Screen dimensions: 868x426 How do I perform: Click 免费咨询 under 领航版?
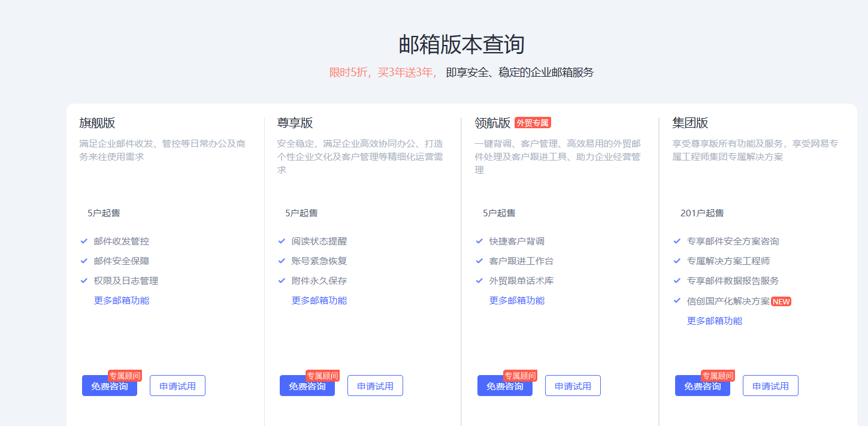pos(504,385)
